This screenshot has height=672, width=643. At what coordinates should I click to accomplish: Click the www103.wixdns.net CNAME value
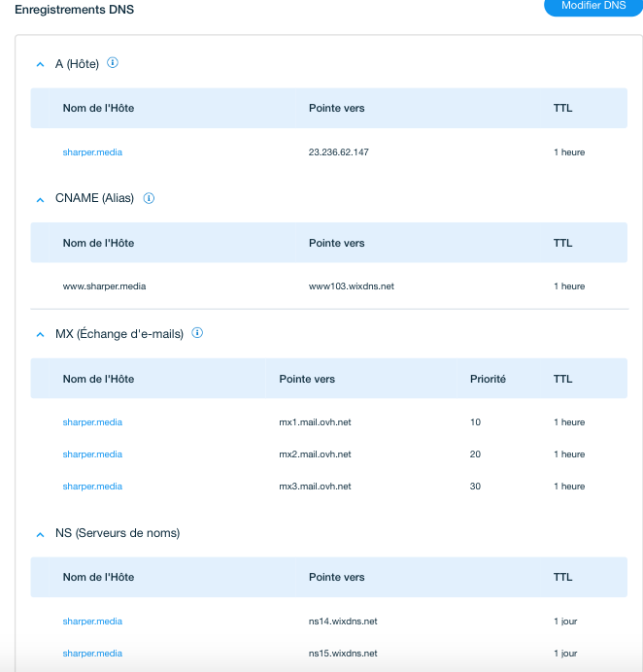[351, 286]
